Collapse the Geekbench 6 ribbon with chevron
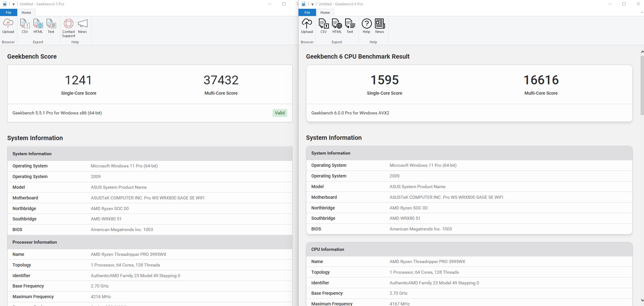This screenshot has height=306, width=644. [642, 13]
